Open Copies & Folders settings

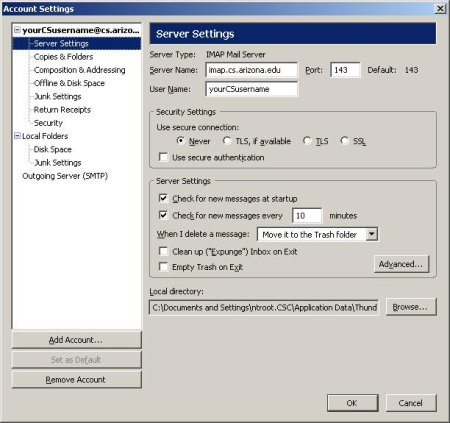click(x=63, y=57)
